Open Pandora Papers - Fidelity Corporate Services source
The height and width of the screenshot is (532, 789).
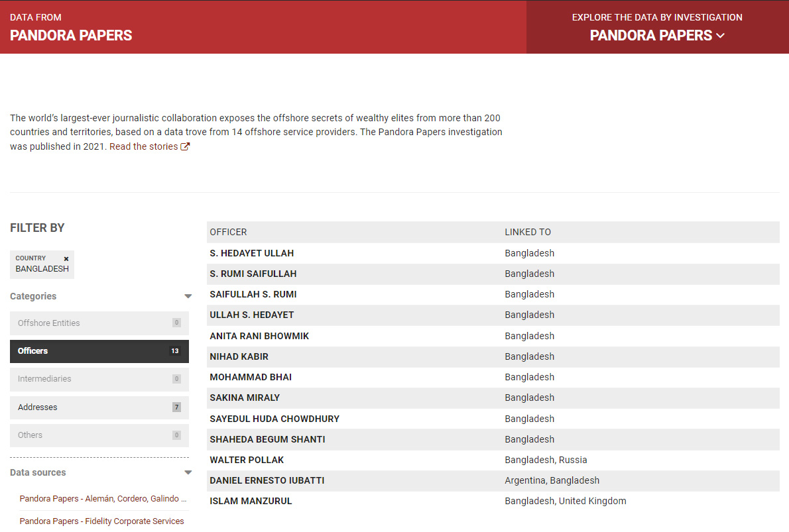pos(101,521)
